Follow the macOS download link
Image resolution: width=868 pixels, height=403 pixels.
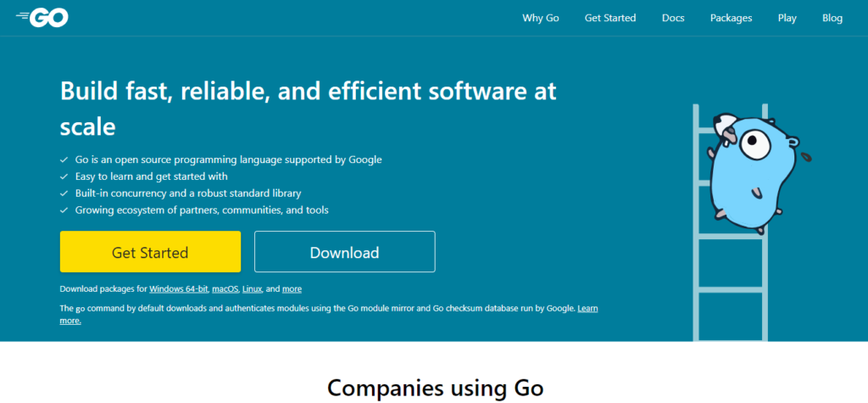coord(224,288)
